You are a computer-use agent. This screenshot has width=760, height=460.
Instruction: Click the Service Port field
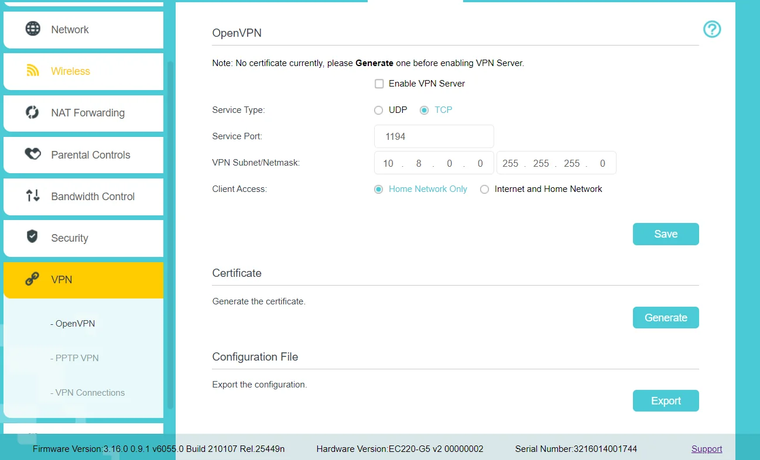pyautogui.click(x=434, y=137)
